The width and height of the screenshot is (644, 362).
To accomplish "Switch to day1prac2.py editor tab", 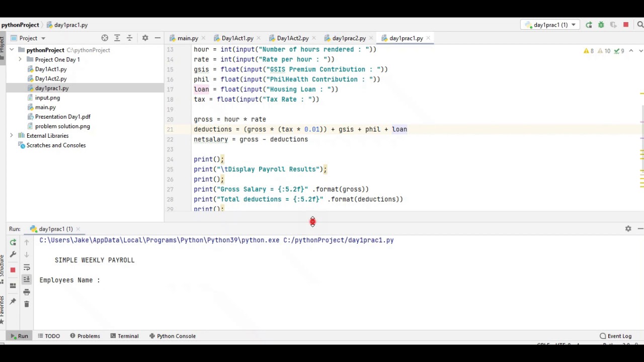I will (x=349, y=38).
